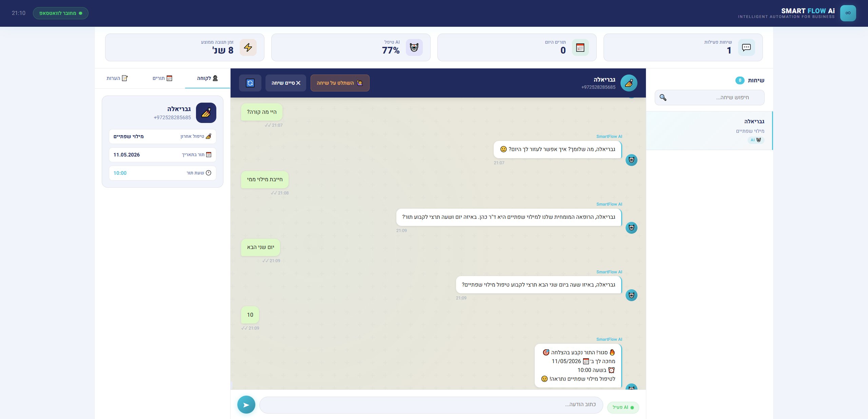Click the 'יום שני הבא' message bubble
This screenshot has width=868, height=419.
[x=260, y=247]
